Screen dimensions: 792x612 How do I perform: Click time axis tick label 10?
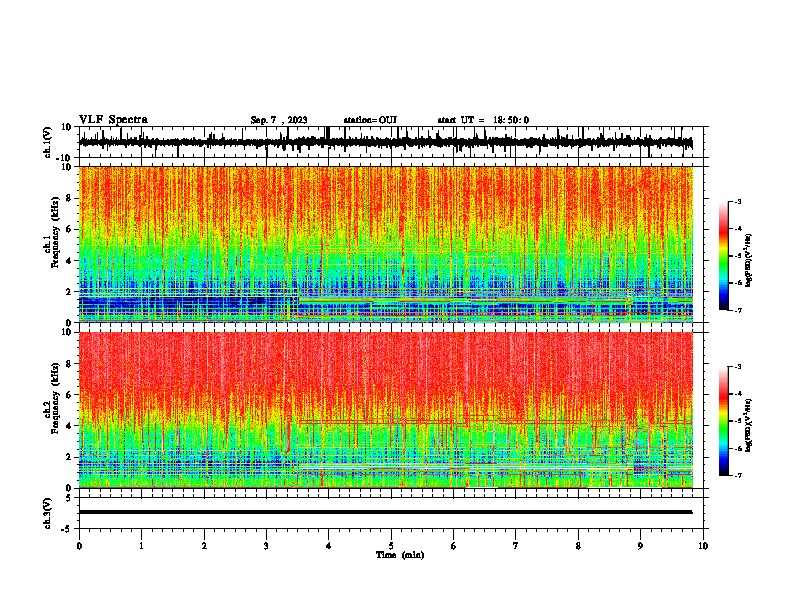point(703,546)
